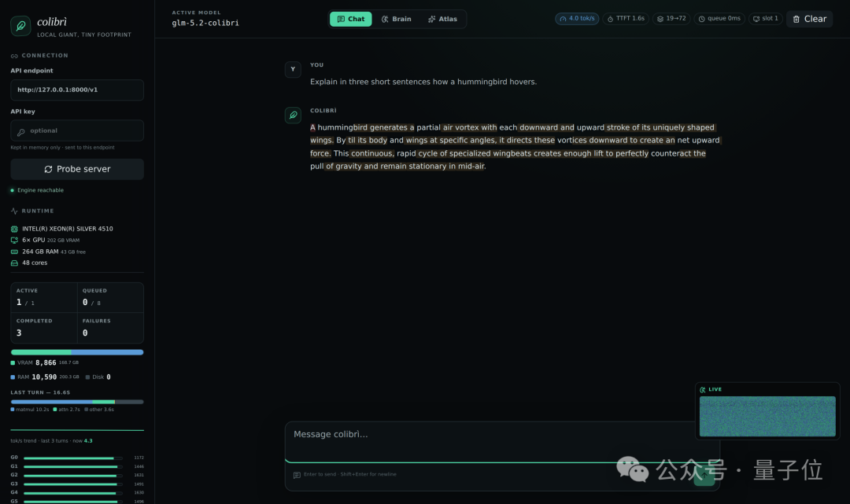Screen dimensions: 850x504
Task: Click the LAST TURN timing breakdown bar
Action: [x=77, y=402]
